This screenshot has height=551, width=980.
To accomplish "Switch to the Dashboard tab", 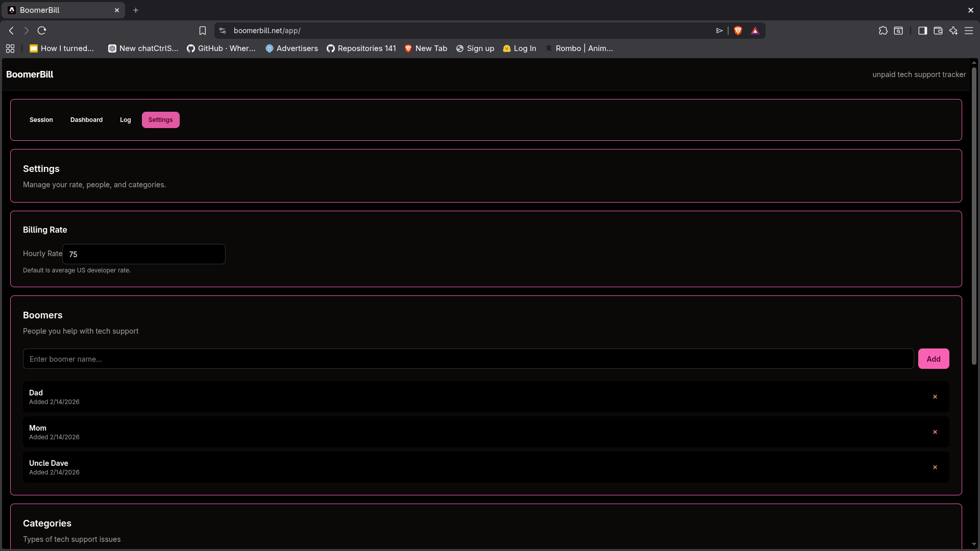I will coord(86,119).
